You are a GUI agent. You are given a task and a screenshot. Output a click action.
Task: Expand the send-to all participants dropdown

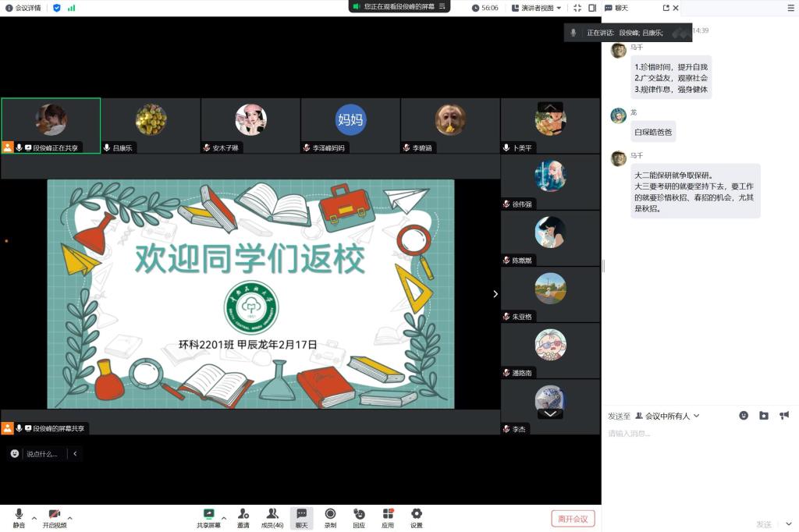tap(667, 416)
